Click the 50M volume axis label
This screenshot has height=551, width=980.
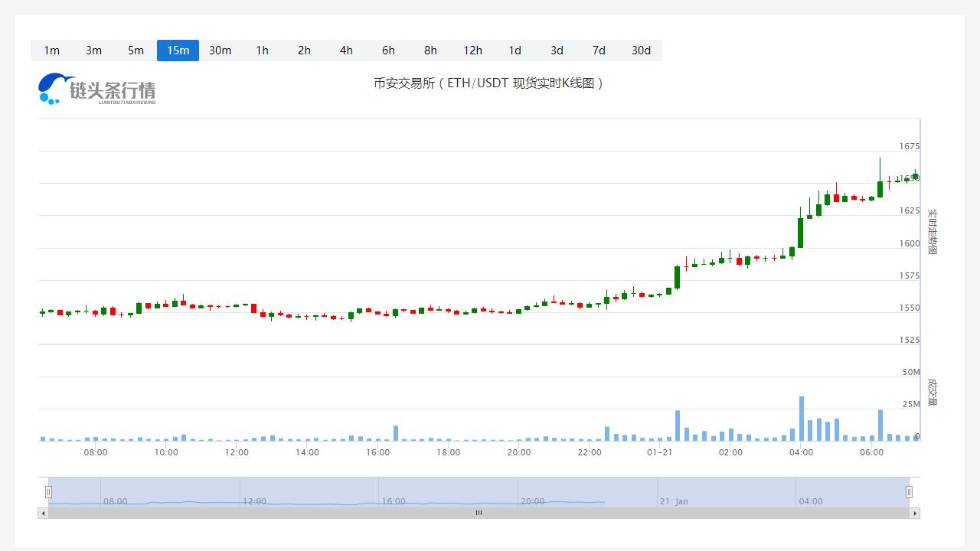click(x=911, y=372)
